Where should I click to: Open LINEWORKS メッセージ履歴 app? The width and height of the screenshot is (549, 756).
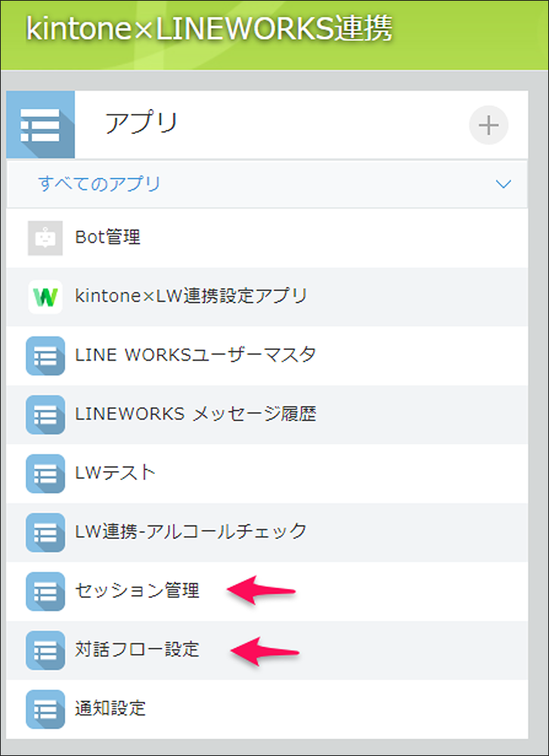pyautogui.click(x=196, y=414)
